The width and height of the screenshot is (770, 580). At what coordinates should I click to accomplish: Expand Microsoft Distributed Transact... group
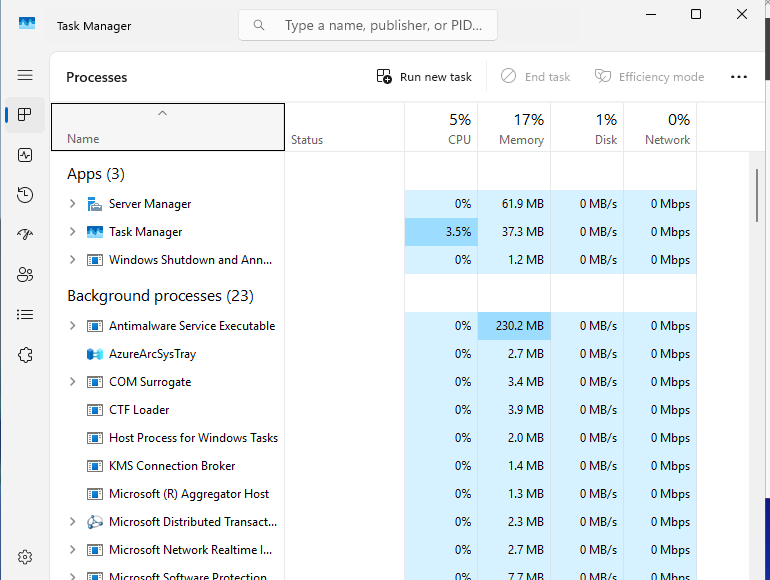pyautogui.click(x=73, y=522)
